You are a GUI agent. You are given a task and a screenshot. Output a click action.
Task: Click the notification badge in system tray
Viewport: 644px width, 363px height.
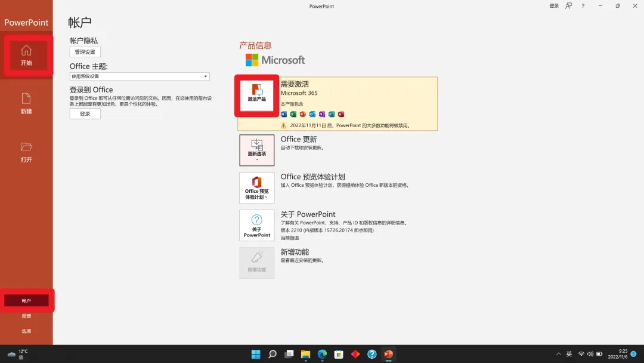point(634,354)
